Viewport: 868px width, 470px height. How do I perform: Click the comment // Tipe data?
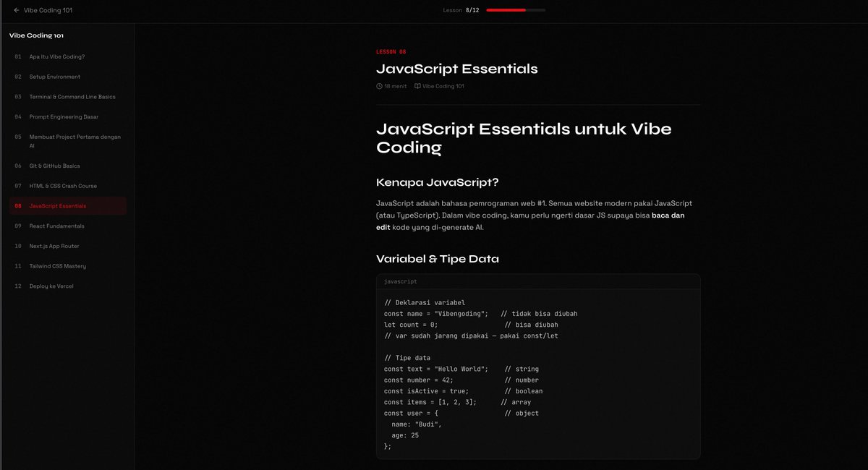click(407, 358)
